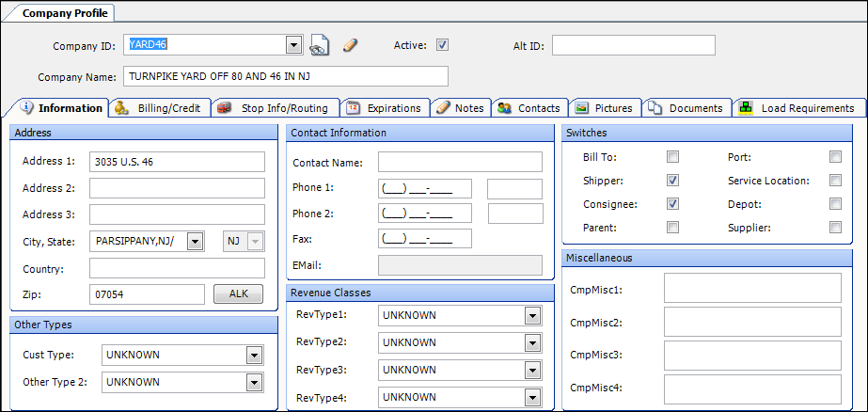Click the Stop Info/Routing tab truck icon
868x412 pixels.
click(225, 108)
